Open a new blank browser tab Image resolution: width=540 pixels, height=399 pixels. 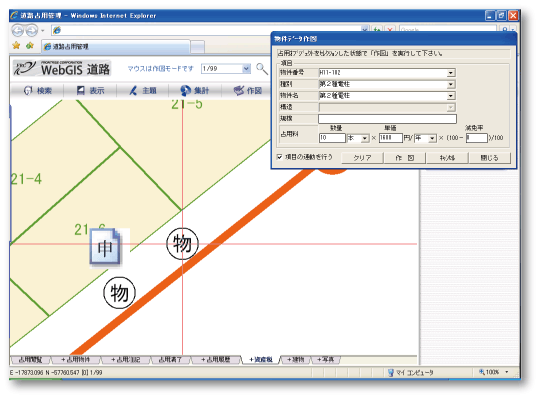[x=197, y=47]
